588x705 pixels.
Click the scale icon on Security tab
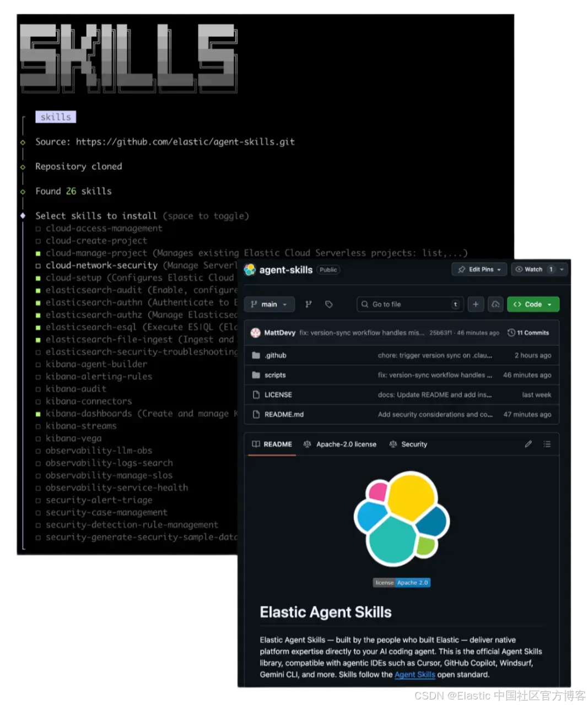(x=393, y=444)
